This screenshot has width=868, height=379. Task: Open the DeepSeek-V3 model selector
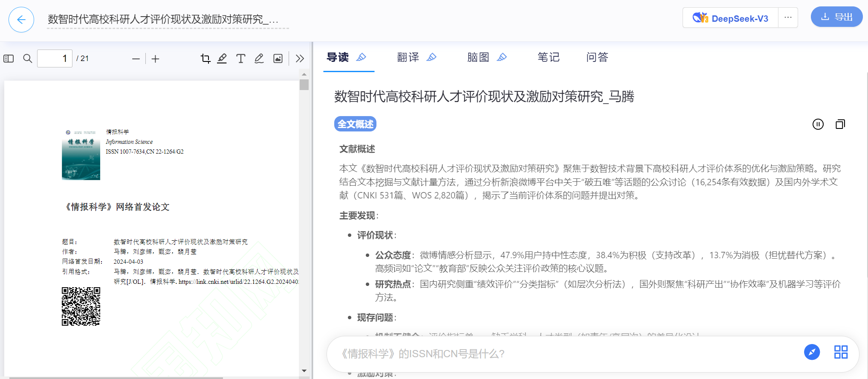pyautogui.click(x=730, y=18)
